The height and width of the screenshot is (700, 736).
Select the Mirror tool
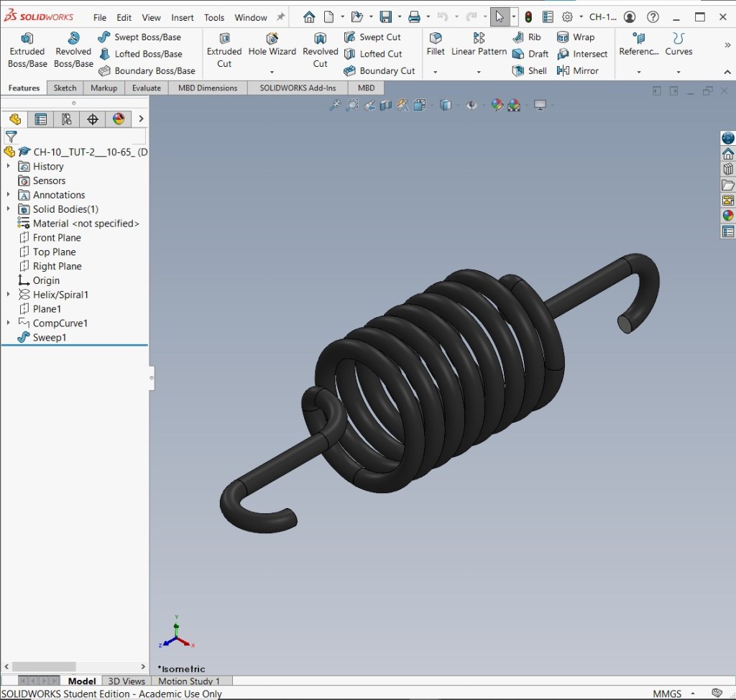click(x=577, y=71)
